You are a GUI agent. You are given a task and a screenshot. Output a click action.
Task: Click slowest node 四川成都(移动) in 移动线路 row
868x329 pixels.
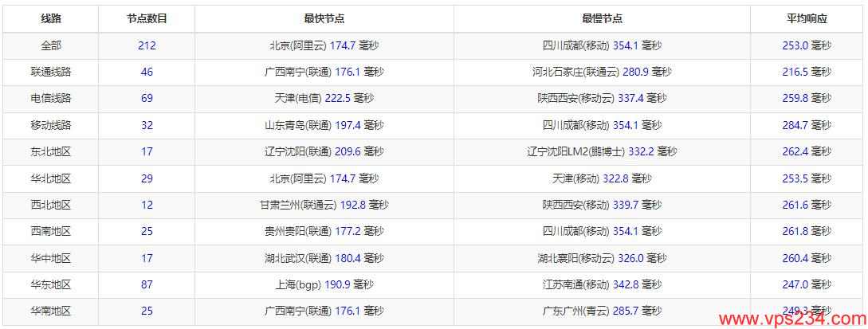point(603,126)
